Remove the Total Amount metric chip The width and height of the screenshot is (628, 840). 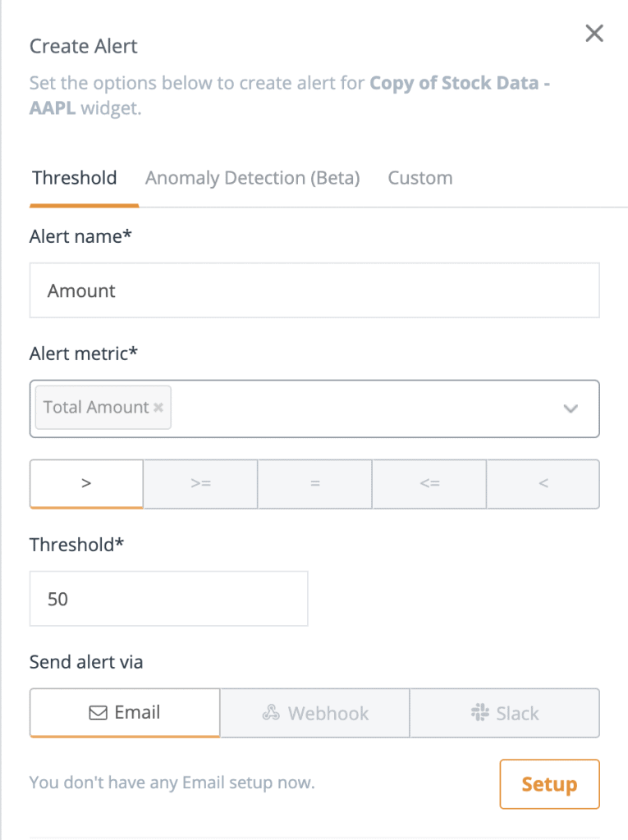click(158, 407)
